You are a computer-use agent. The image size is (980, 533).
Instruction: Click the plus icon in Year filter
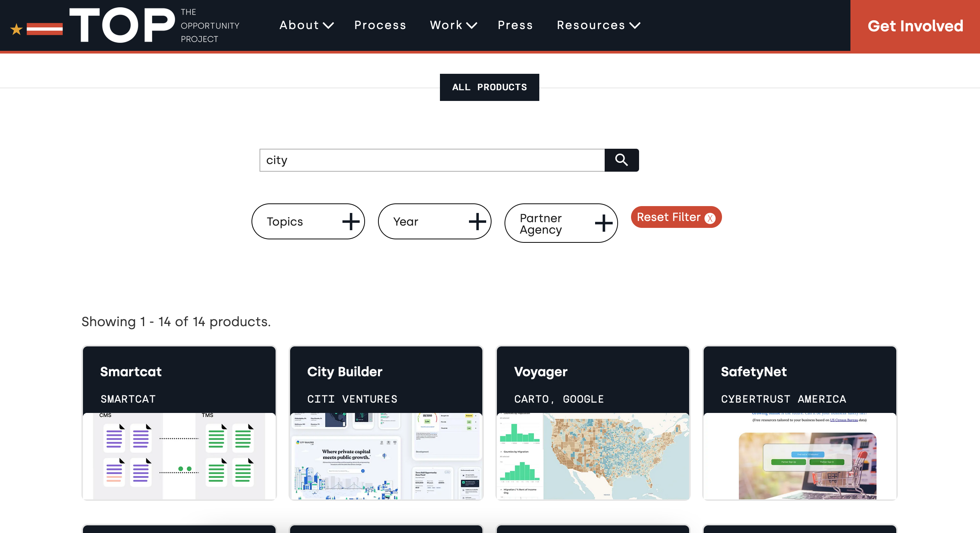click(x=477, y=222)
